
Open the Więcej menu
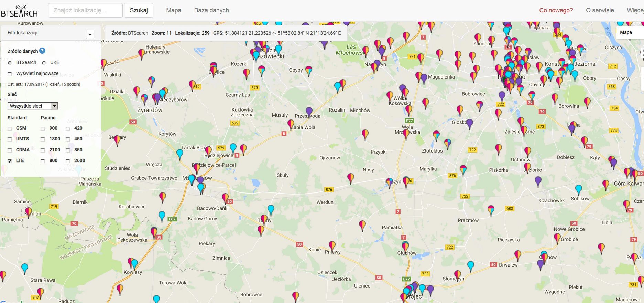click(x=635, y=10)
